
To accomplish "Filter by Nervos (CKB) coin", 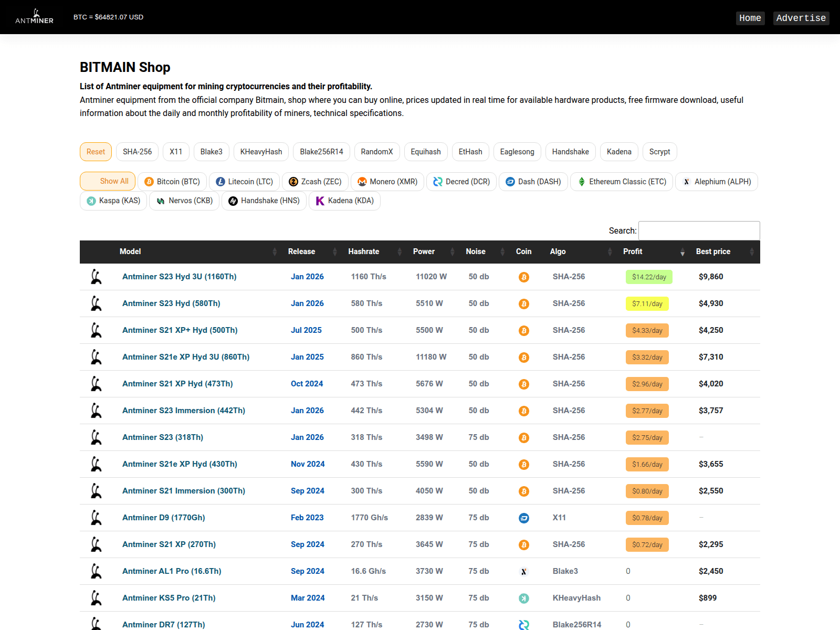I will pyautogui.click(x=184, y=201).
